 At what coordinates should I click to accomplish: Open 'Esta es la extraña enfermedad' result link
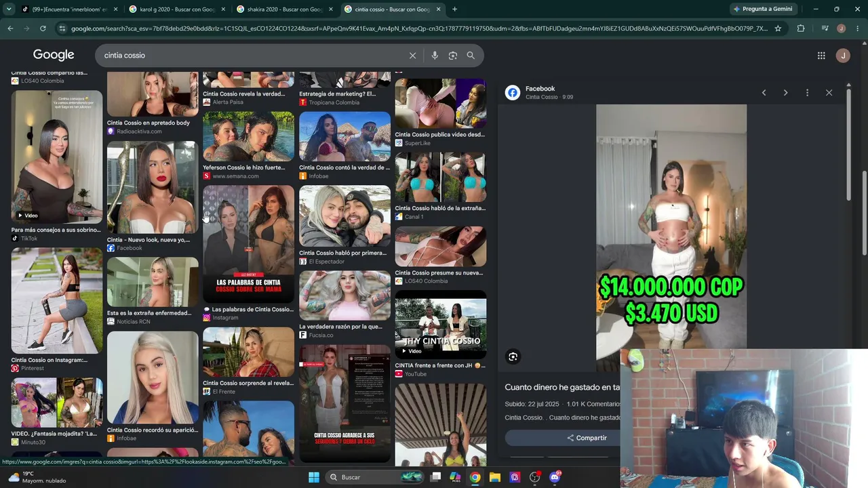coord(149,313)
